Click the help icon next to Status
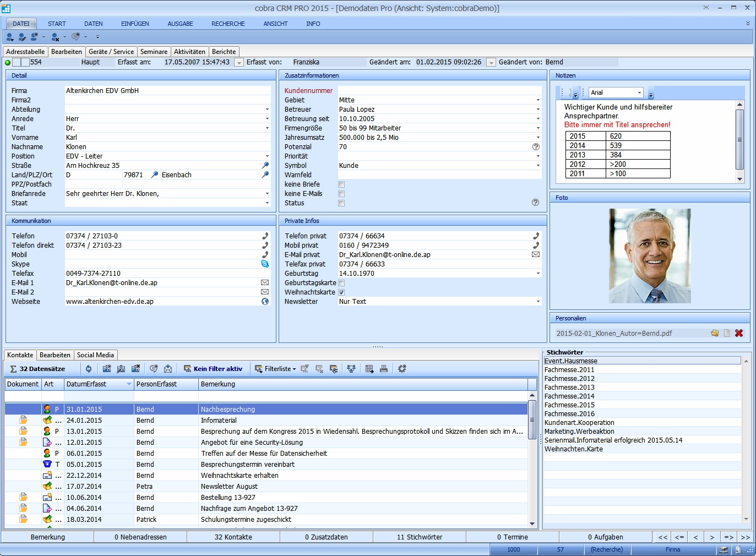Viewport: 756px width, 556px height. 536,203
